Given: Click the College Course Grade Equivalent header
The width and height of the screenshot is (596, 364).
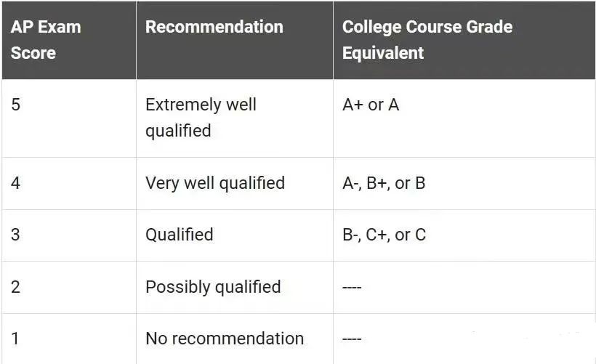Looking at the screenshot, I should [x=464, y=40].
